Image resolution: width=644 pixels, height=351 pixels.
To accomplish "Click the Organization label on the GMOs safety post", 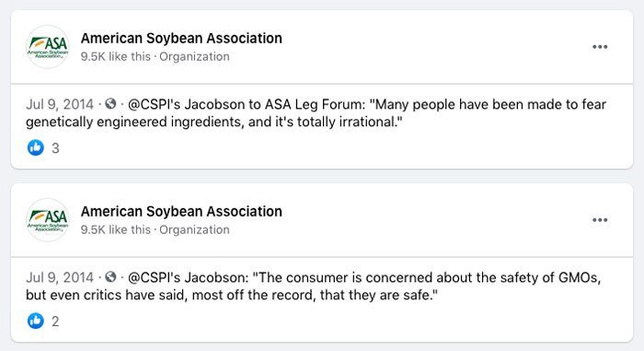I will click(194, 229).
